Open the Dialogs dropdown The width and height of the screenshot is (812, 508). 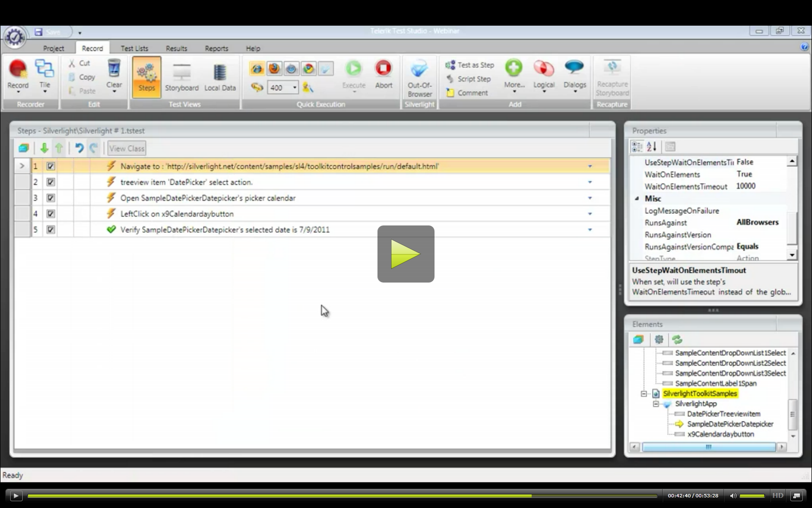click(575, 75)
